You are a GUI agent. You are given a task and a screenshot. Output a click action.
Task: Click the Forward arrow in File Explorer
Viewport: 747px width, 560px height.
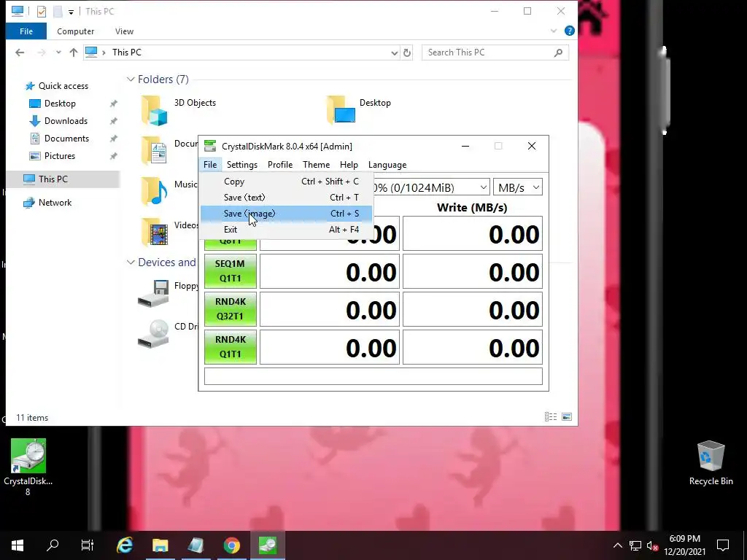[42, 52]
